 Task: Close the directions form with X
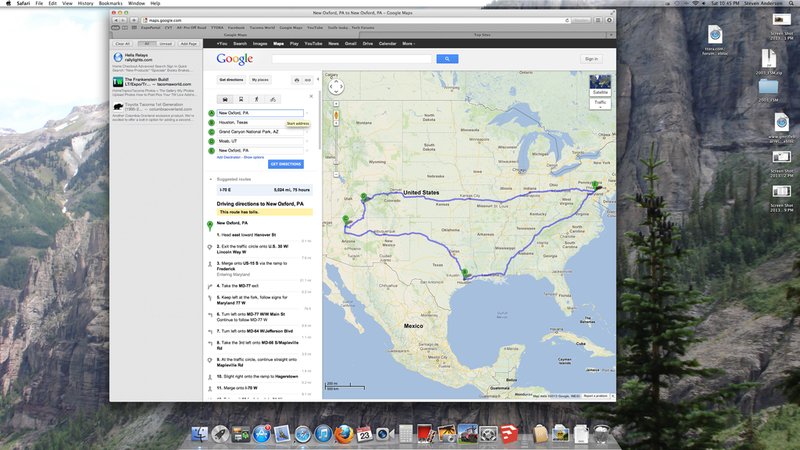[311, 96]
